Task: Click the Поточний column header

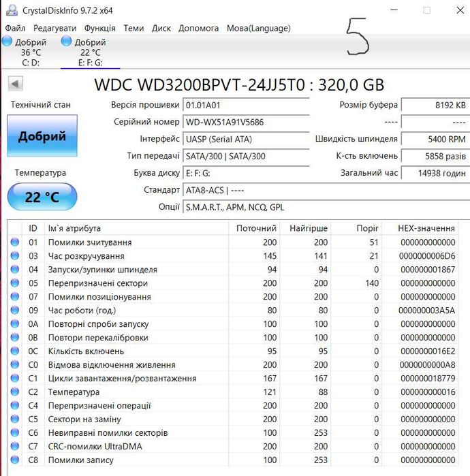Action: pyautogui.click(x=254, y=228)
